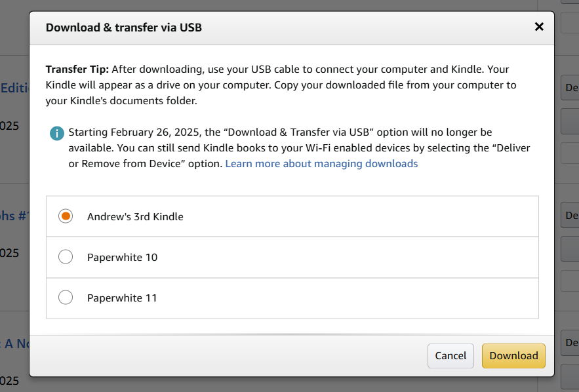Click the partially hidden "A No" book title

pyautogui.click(x=16, y=343)
